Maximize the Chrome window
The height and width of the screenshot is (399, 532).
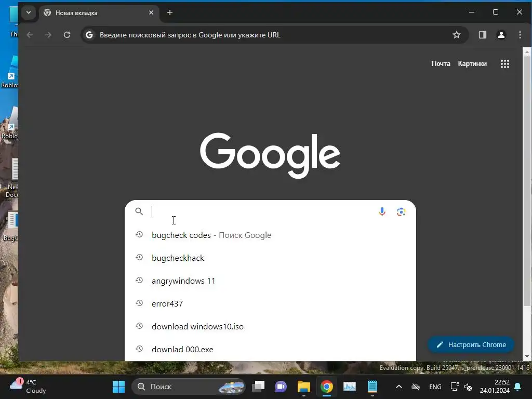pos(495,12)
